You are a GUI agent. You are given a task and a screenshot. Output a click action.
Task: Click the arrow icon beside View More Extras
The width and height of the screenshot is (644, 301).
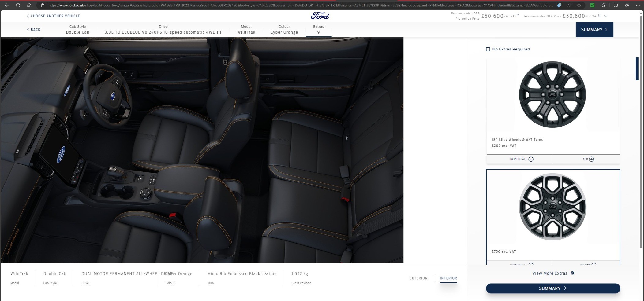click(x=572, y=273)
